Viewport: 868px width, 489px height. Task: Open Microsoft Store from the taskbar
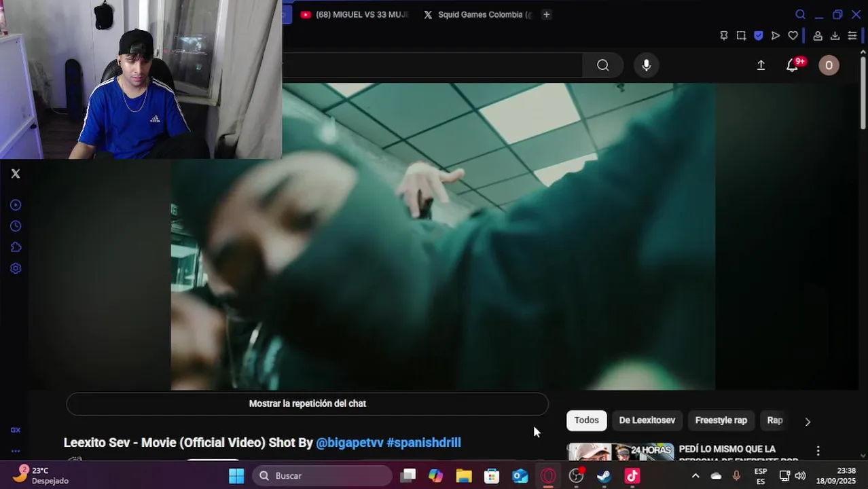[492, 475]
